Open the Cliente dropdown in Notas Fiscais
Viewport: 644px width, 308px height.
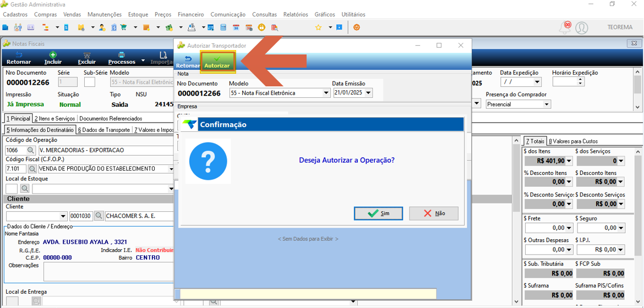[x=63, y=216]
